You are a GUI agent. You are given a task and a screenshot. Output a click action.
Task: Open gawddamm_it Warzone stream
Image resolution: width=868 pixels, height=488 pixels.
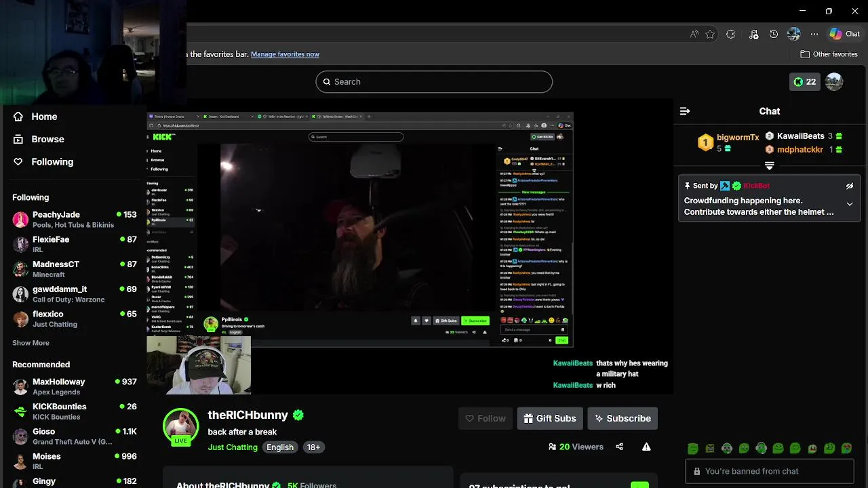[x=75, y=294]
